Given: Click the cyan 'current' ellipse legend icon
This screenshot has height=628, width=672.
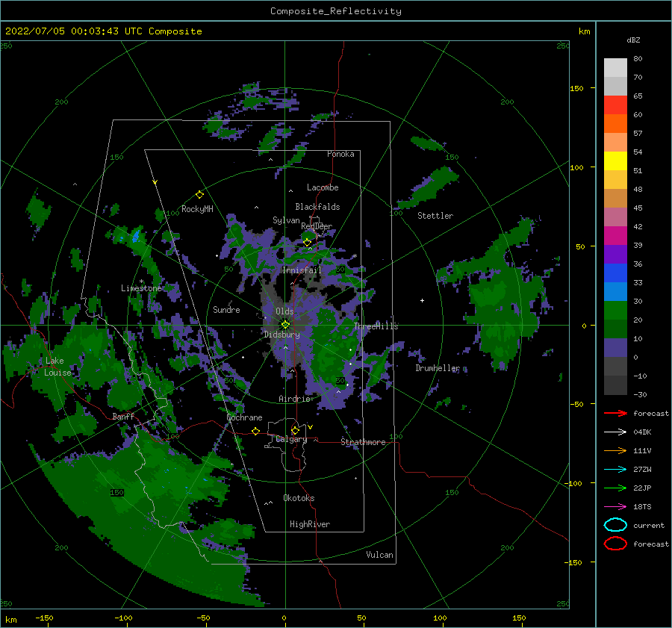Looking at the screenshot, I should click(615, 525).
